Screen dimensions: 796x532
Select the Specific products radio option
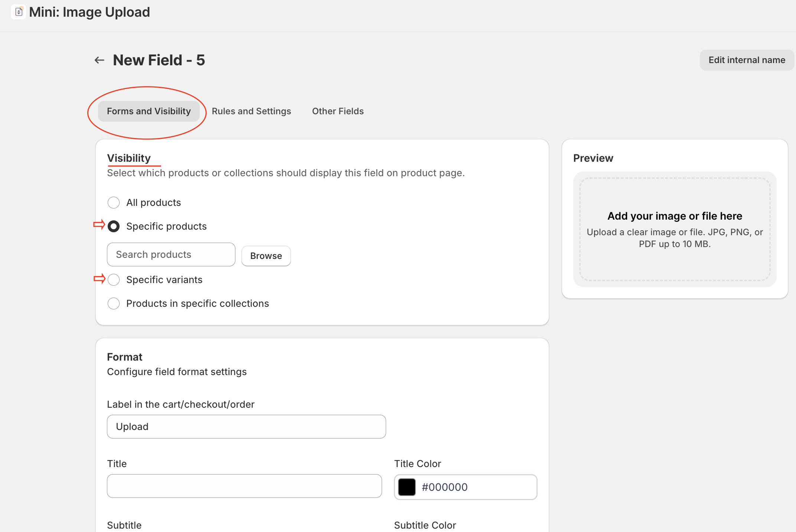point(114,226)
